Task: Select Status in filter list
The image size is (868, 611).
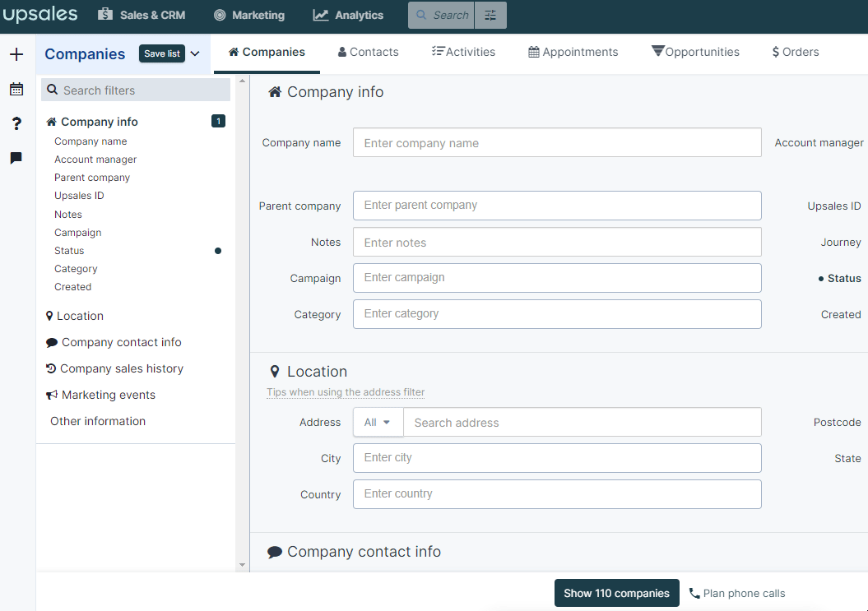Action: coord(69,251)
